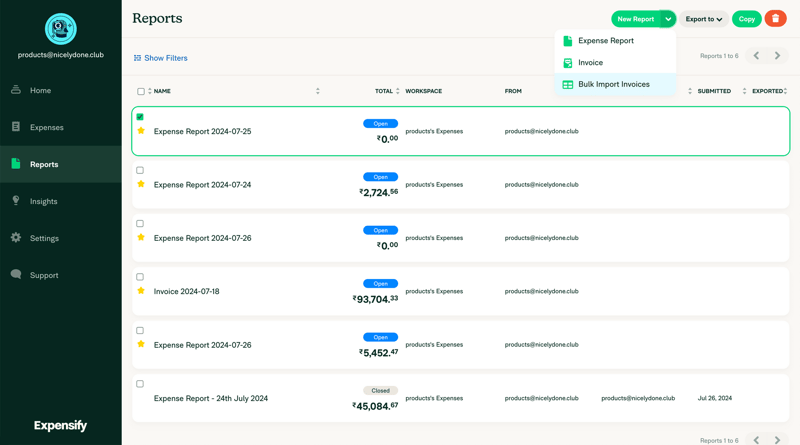Click the Support chat bubble icon
Screen dimensions: 800x445
(16, 275)
